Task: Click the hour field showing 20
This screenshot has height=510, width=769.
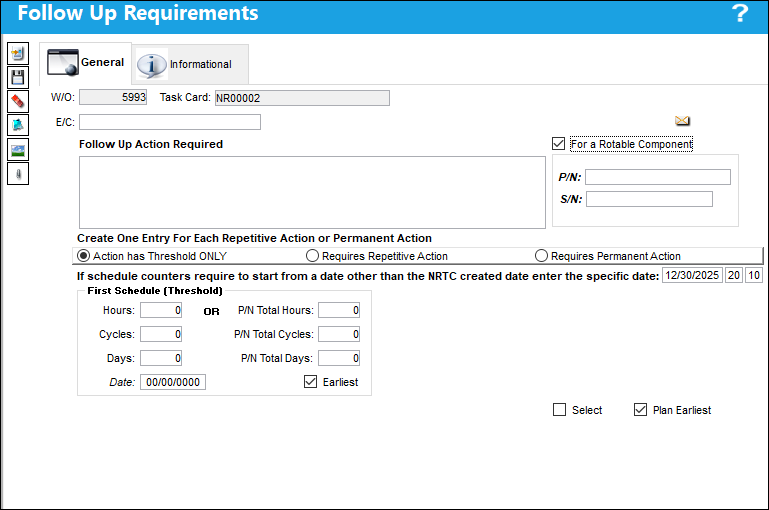Action: [734, 275]
